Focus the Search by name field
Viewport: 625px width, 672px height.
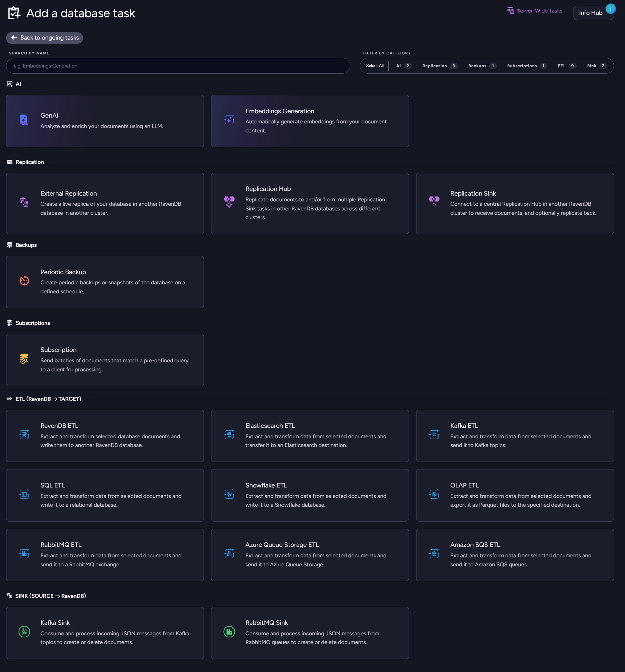point(178,65)
